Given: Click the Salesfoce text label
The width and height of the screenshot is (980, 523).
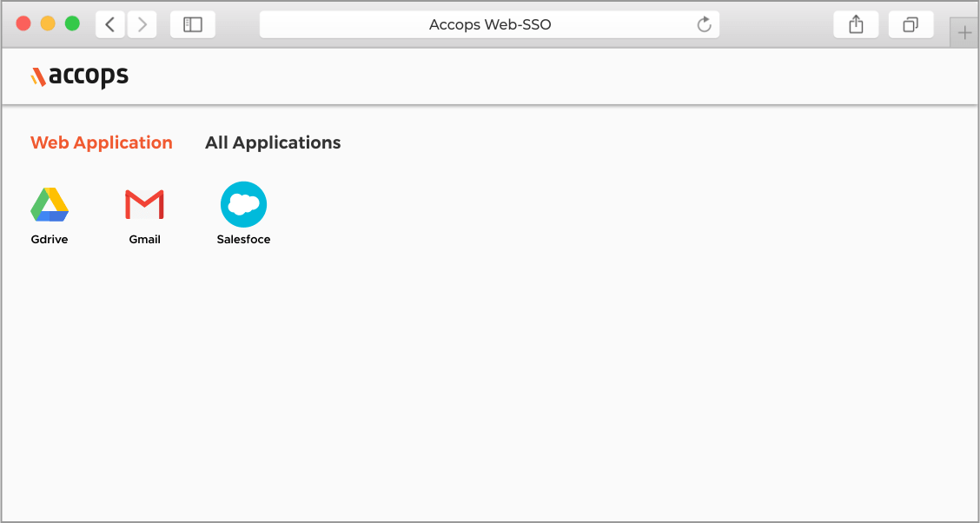Looking at the screenshot, I should 243,240.
